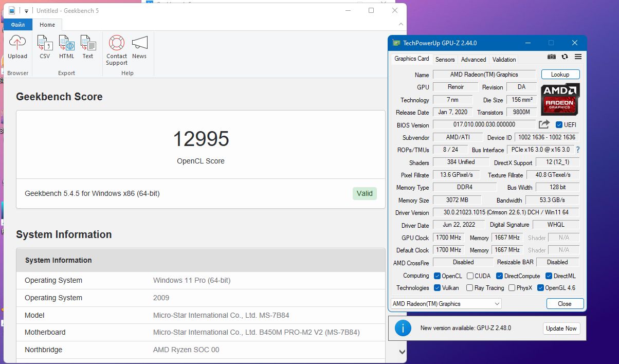Click the Update Now button

561,329
